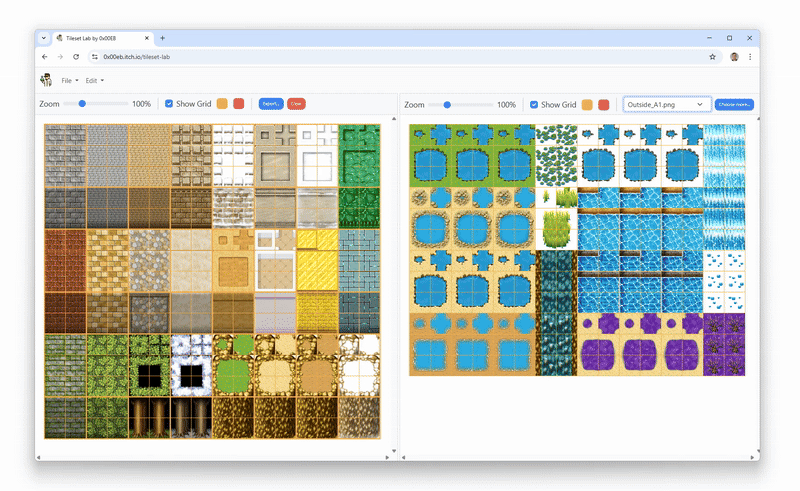Open a new browser tab
This screenshot has width=800, height=491.
tap(162, 38)
